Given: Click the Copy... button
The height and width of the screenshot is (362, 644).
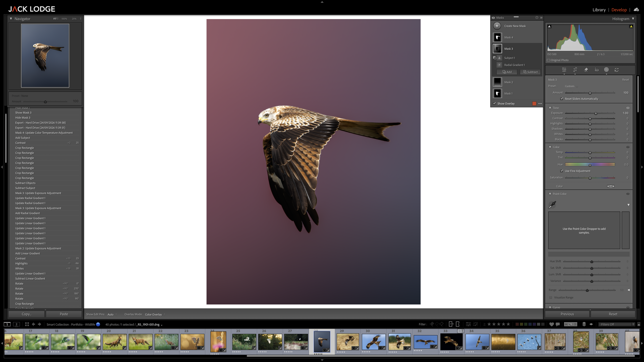Looking at the screenshot, I should (27, 314).
